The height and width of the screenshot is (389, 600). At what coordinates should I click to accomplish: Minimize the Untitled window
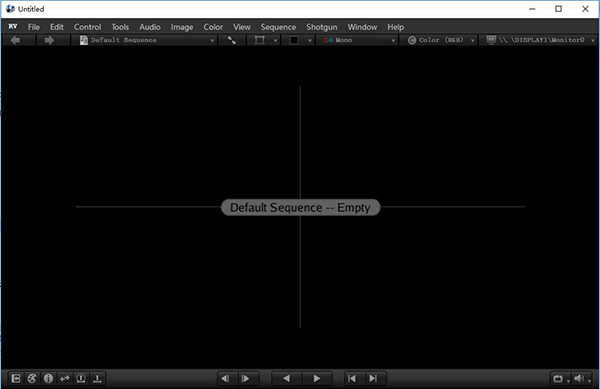(x=532, y=9)
